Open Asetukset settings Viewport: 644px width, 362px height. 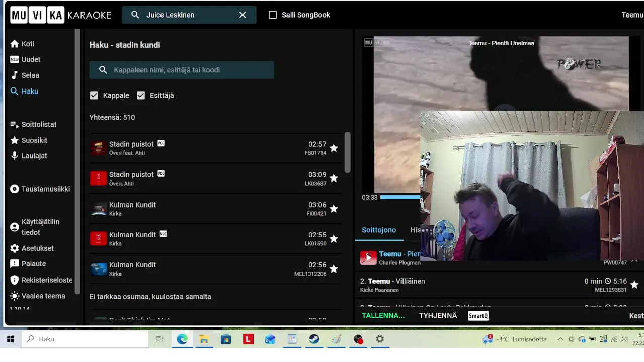32,248
